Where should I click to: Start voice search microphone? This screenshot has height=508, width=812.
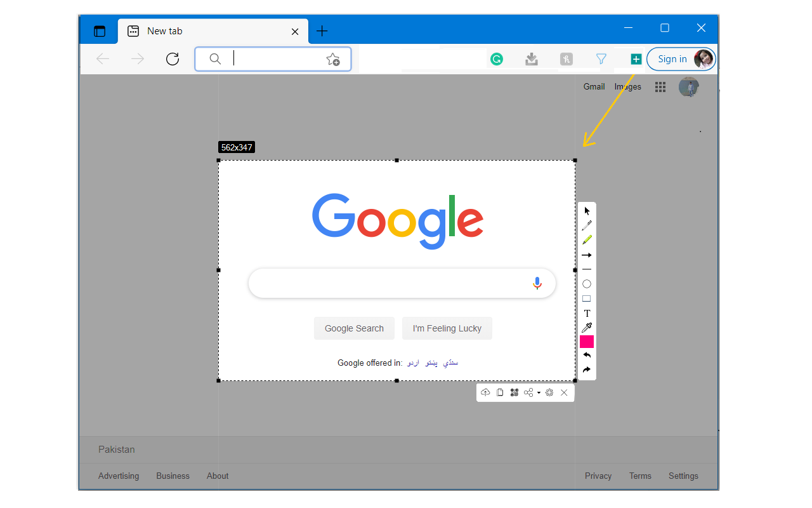pos(537,283)
